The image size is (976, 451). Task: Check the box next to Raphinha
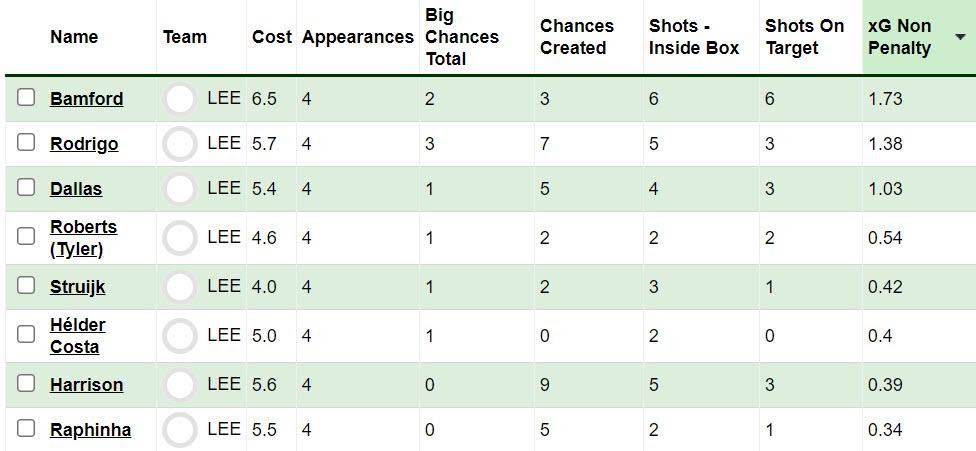[x=26, y=429]
